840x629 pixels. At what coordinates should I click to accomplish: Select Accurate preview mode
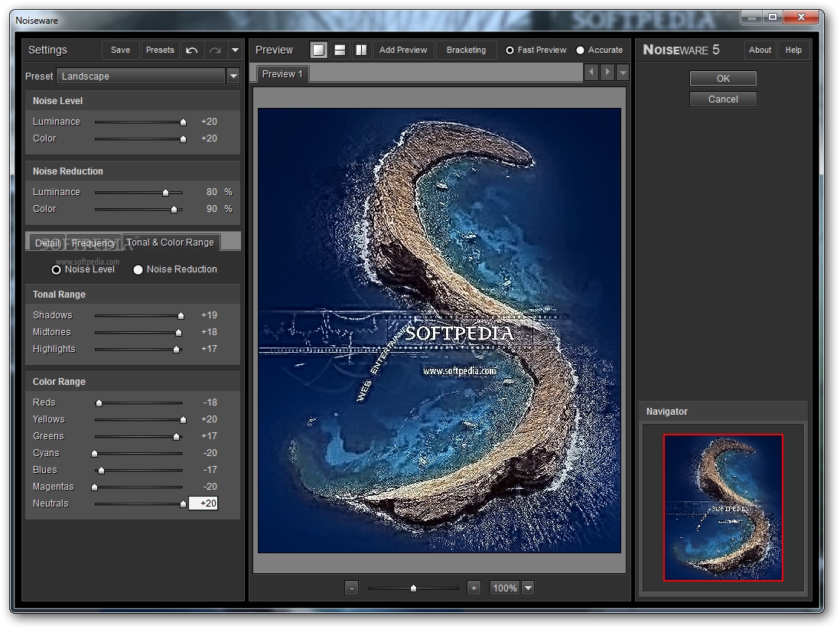point(599,50)
